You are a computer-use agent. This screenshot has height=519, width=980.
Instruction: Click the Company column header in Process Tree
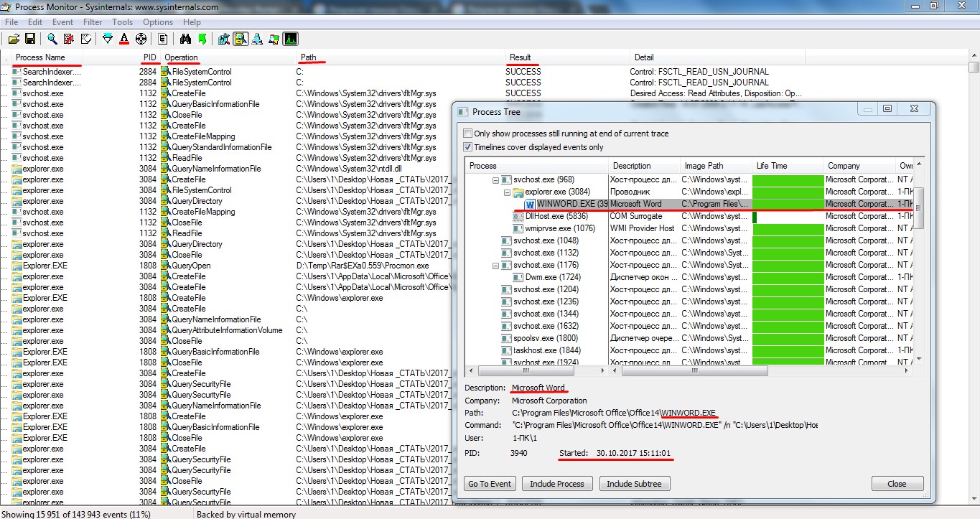[859, 166]
